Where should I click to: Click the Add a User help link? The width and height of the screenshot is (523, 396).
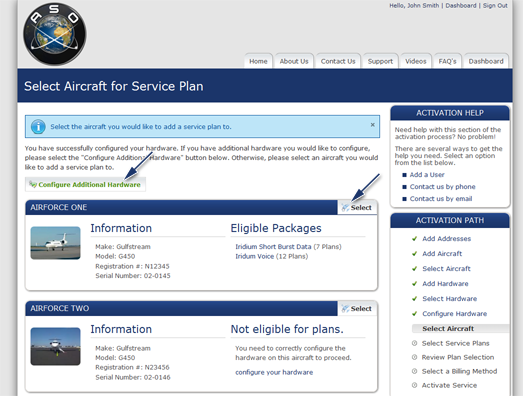(427, 174)
